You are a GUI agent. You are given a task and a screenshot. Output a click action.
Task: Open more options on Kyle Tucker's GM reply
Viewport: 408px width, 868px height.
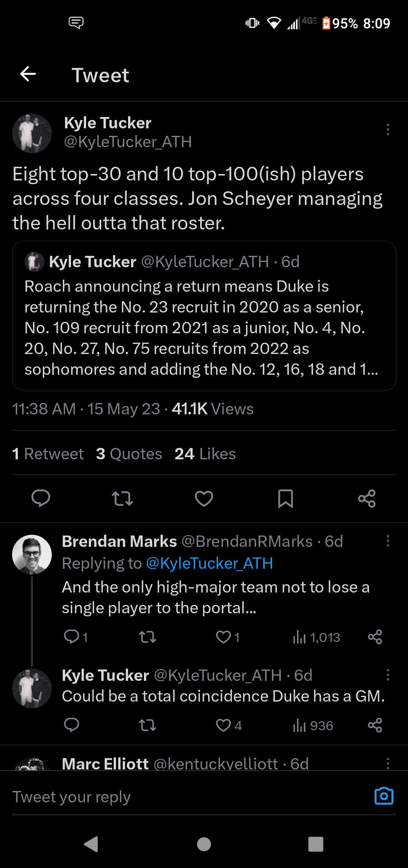point(388,675)
